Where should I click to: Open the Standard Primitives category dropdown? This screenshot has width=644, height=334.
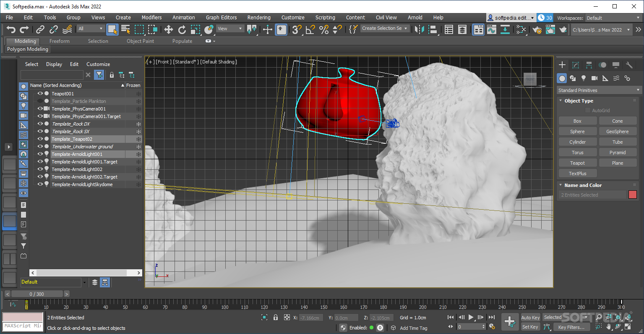coord(599,90)
